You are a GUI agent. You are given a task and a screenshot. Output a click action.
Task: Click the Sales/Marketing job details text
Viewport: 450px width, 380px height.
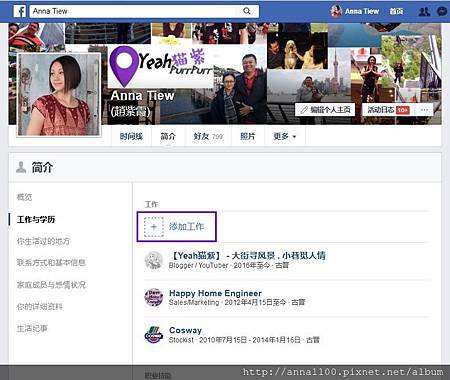(x=237, y=302)
